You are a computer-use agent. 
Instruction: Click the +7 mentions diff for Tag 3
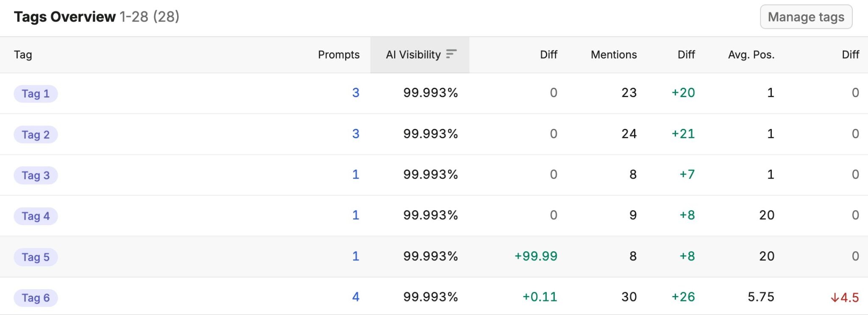tap(687, 175)
